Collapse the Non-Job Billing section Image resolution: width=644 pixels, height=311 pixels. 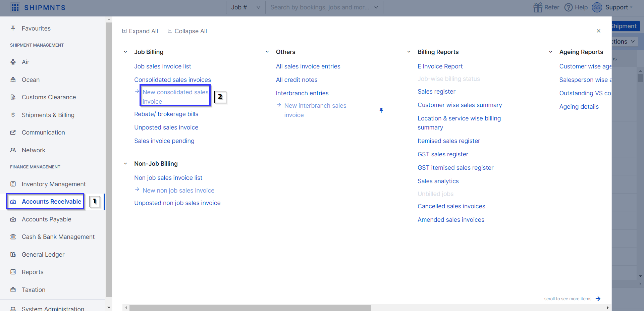tap(125, 163)
